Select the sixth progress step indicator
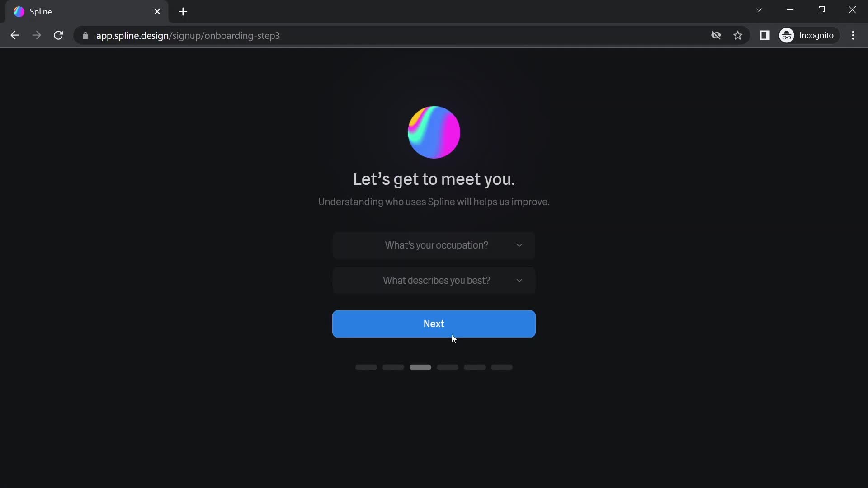The image size is (868, 488). (x=502, y=367)
